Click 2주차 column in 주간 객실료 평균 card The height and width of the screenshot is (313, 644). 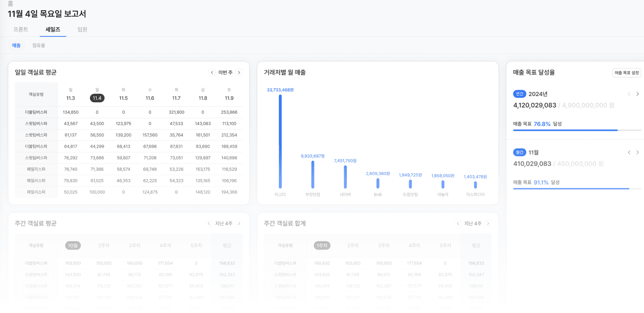coord(104,245)
